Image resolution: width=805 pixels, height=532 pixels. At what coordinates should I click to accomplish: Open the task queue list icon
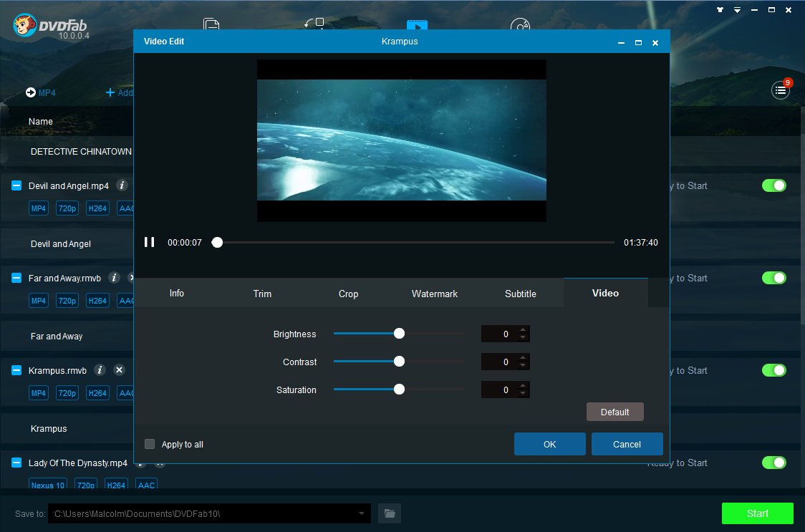781,90
